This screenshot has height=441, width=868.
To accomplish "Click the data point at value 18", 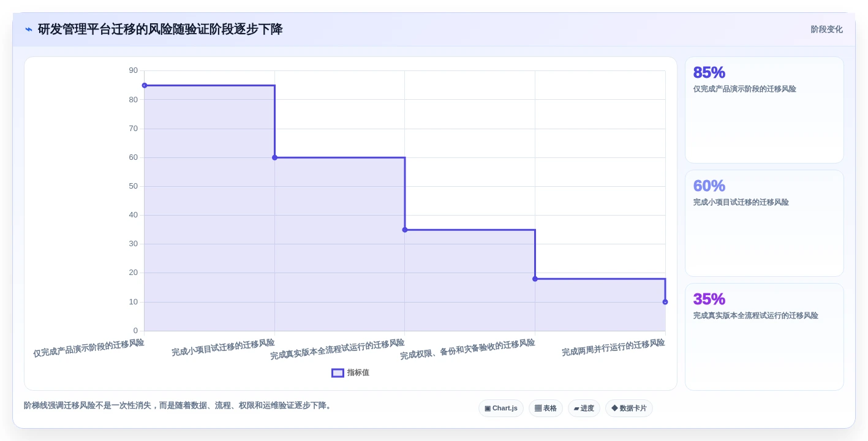I will pos(535,279).
